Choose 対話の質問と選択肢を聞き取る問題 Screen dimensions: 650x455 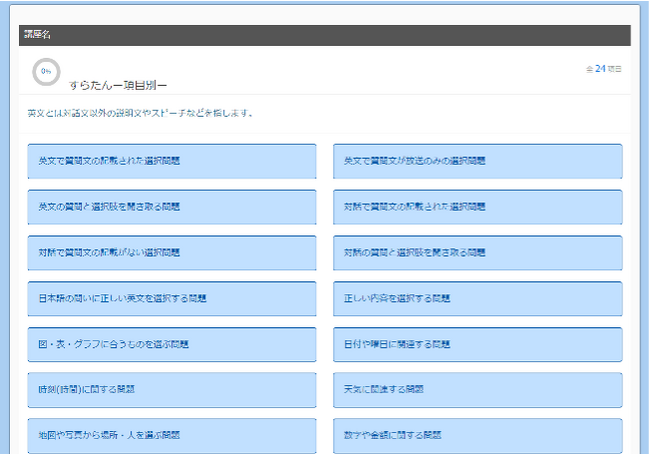pyautogui.click(x=477, y=252)
